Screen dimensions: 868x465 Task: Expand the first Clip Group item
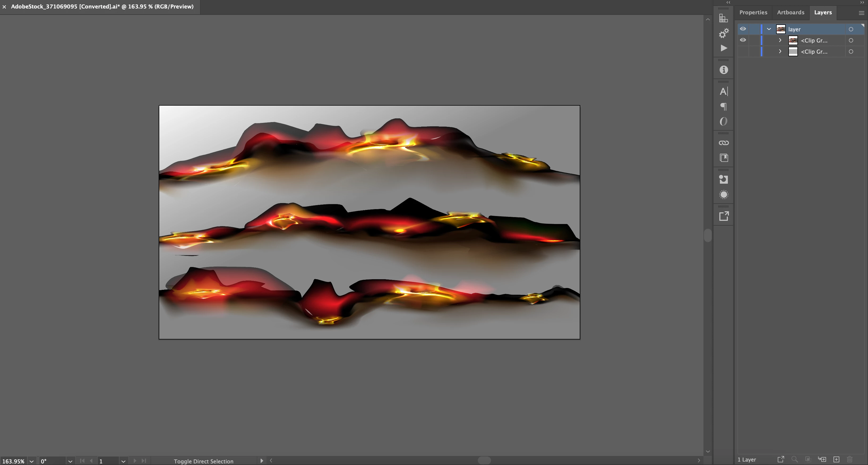tap(780, 40)
